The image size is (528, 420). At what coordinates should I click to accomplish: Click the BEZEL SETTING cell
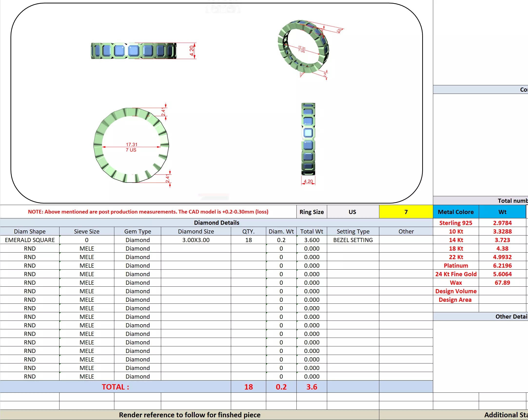tap(353, 240)
